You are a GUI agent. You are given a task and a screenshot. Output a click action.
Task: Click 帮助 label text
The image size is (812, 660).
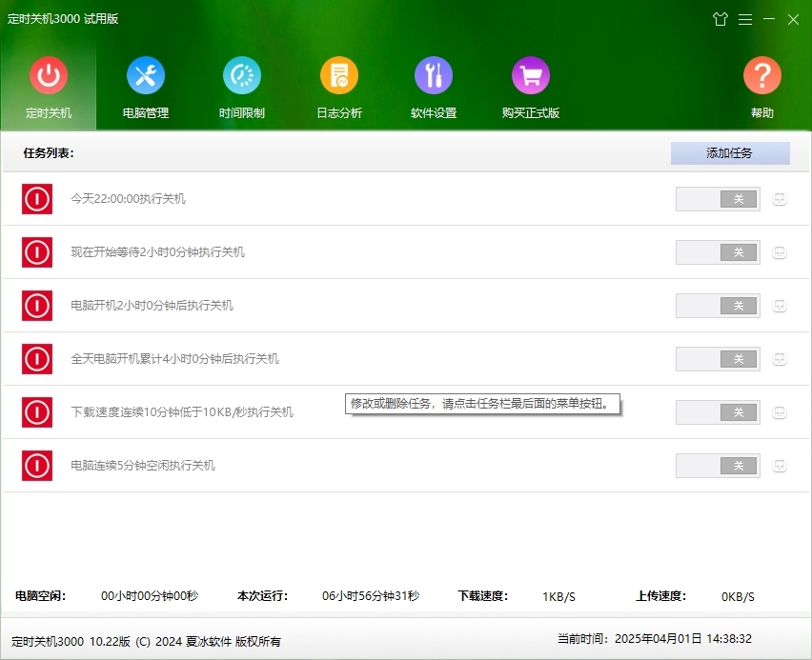coord(762,112)
